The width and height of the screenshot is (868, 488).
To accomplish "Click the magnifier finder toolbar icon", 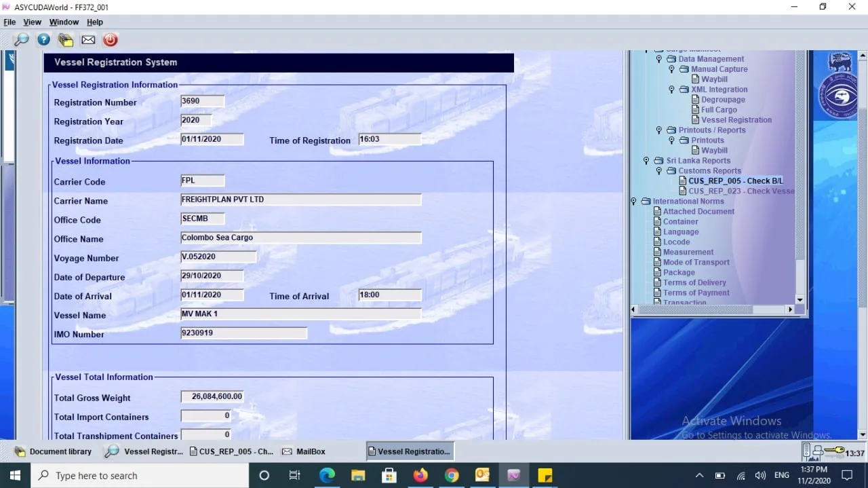I will coord(21,40).
